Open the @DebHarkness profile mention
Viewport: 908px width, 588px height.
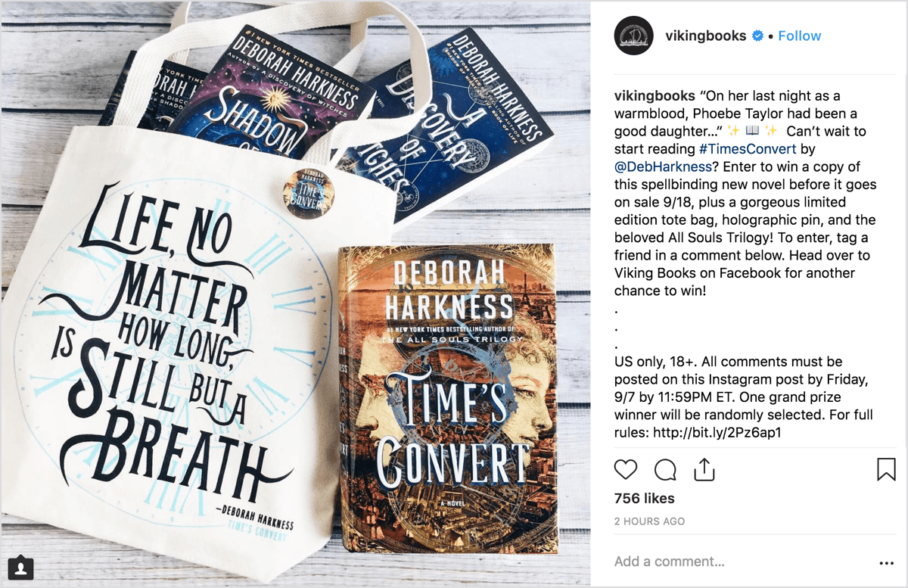[661, 166]
